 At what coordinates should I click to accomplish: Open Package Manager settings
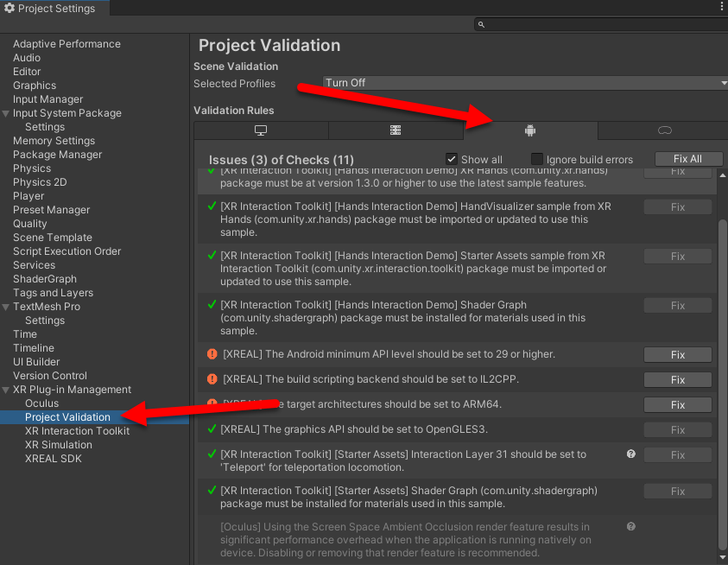coord(58,155)
